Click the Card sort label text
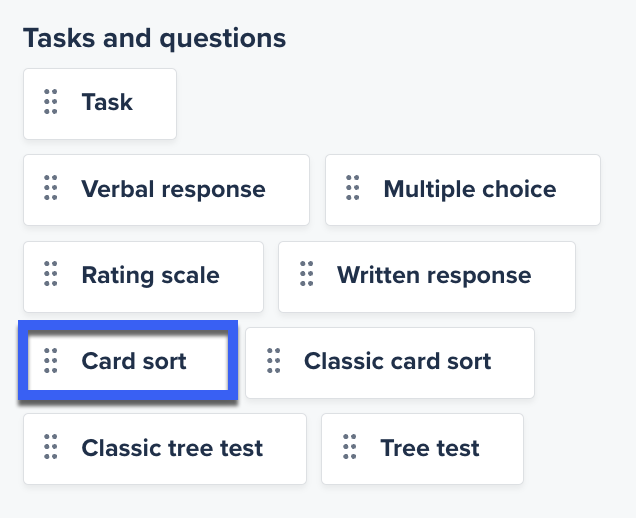 (x=134, y=361)
